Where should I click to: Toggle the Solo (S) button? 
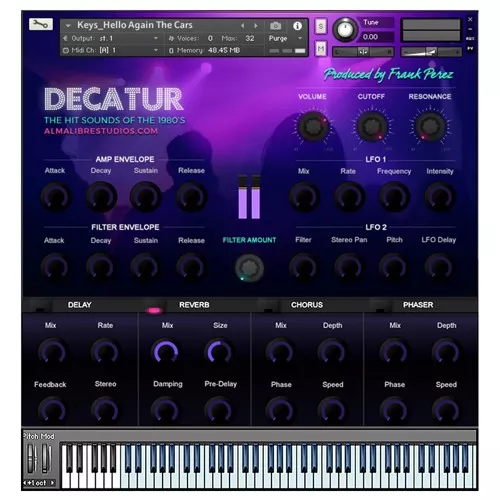(x=321, y=26)
